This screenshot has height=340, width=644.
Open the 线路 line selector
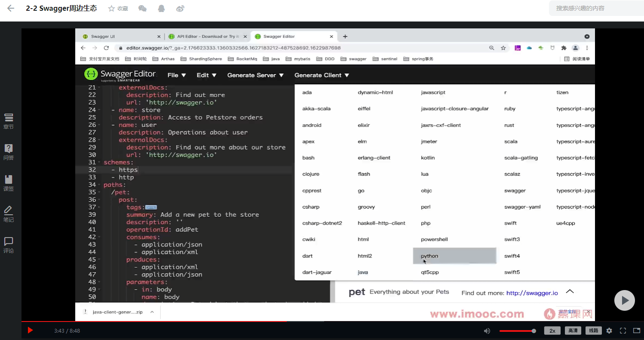pyautogui.click(x=593, y=331)
